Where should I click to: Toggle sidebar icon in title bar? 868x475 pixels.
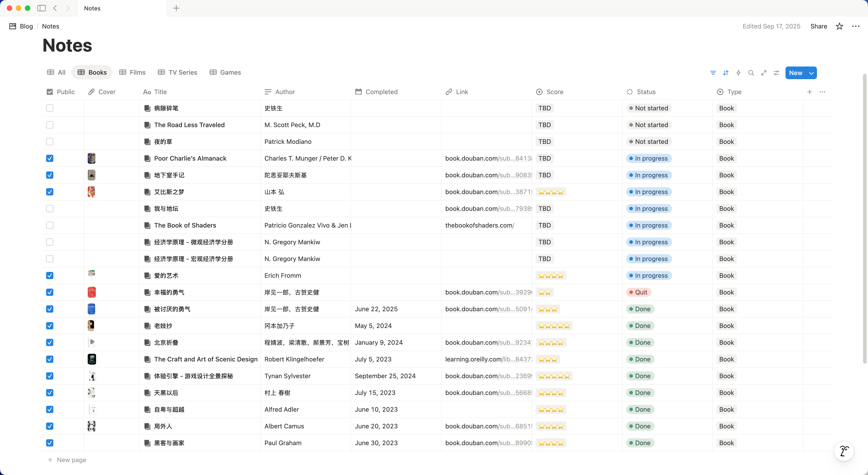(x=41, y=8)
